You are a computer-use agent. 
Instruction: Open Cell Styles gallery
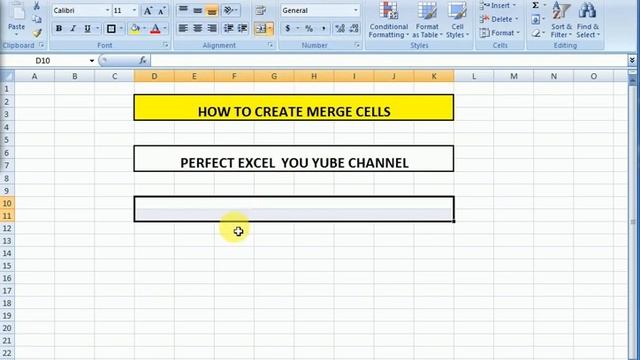point(457,20)
